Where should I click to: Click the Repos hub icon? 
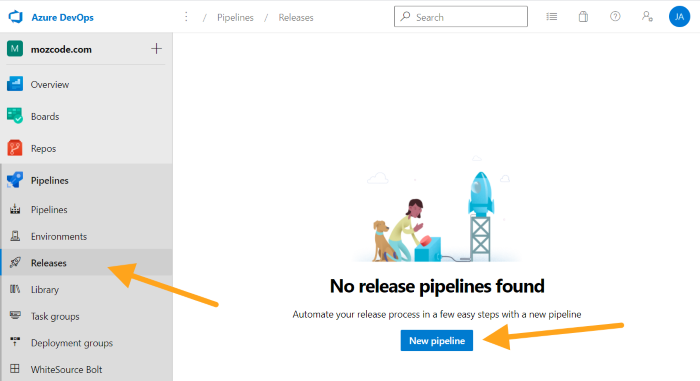(15, 148)
